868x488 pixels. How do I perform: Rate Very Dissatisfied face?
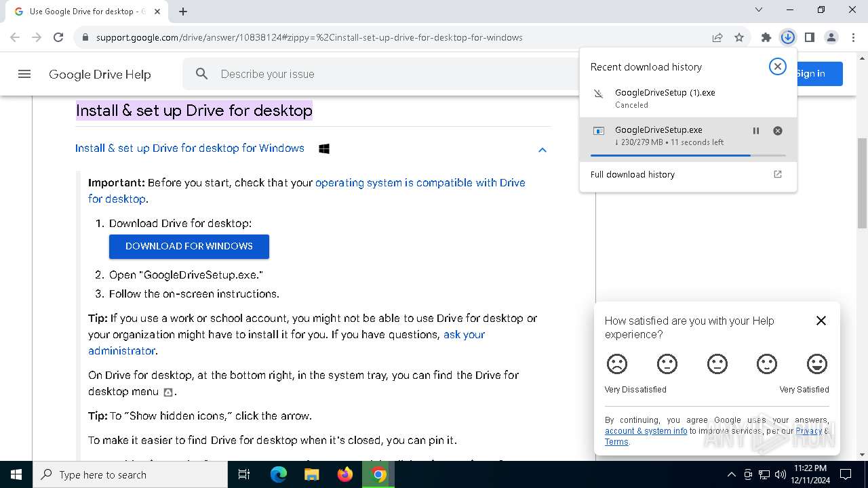(x=617, y=364)
